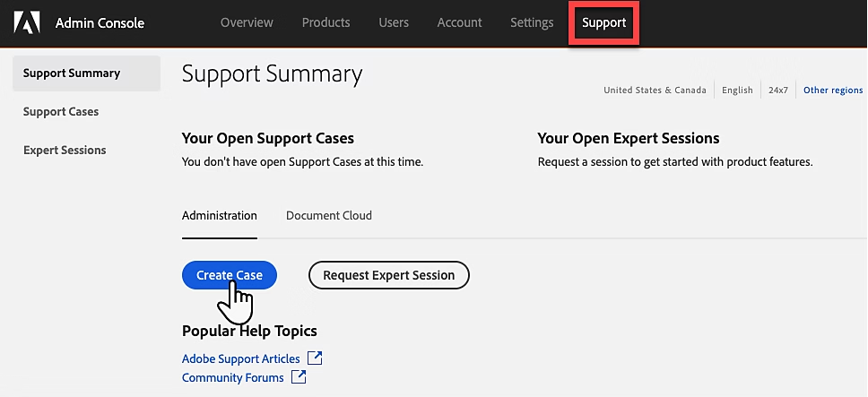Click the Admin Console title text
This screenshot has width=868, height=397.
100,23
